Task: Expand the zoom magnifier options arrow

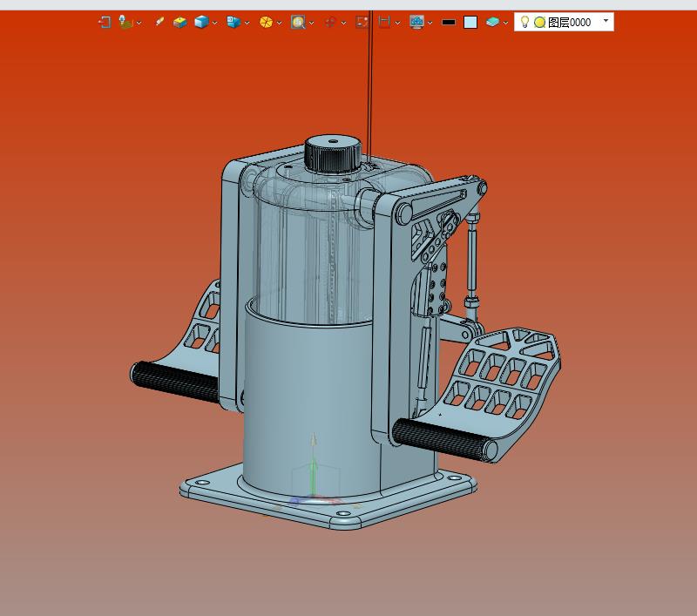Action: point(311,23)
